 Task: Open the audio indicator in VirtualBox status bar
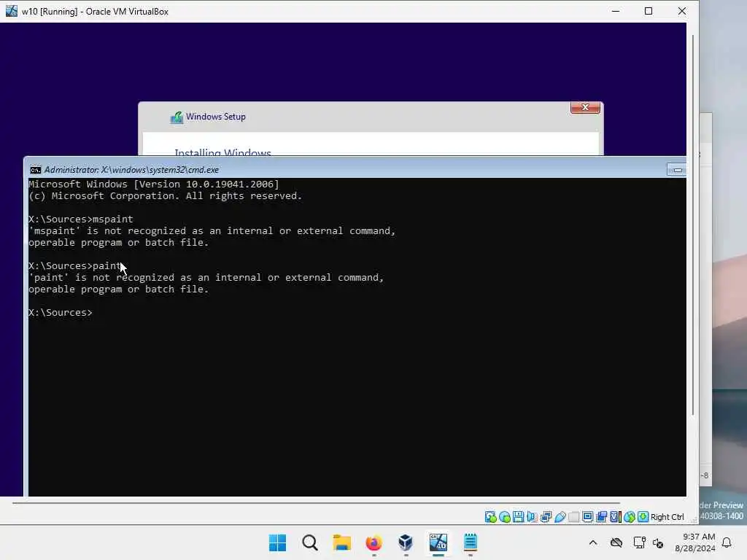pyautogui.click(x=532, y=517)
